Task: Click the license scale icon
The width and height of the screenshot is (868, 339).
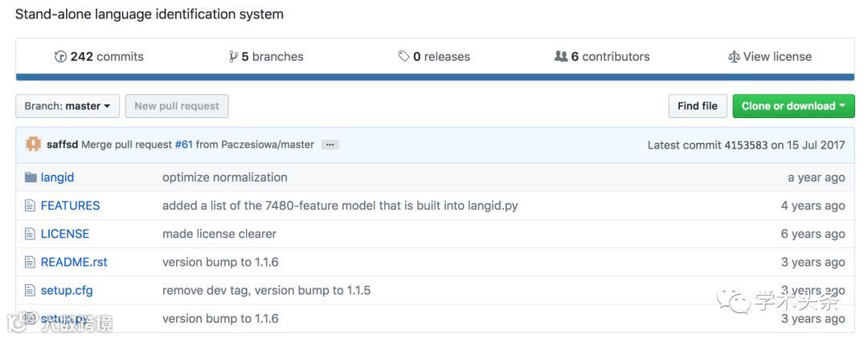Action: pyautogui.click(x=734, y=57)
